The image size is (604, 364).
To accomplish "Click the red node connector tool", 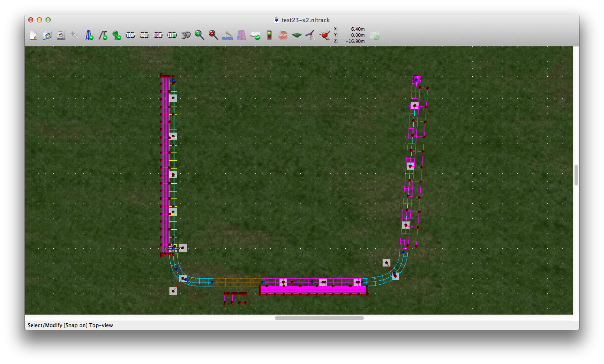I will click(325, 36).
